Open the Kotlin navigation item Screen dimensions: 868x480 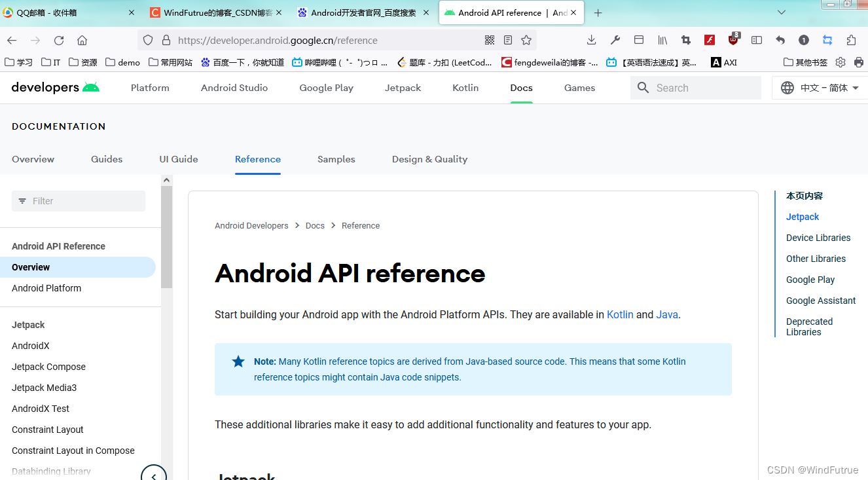[x=465, y=88]
